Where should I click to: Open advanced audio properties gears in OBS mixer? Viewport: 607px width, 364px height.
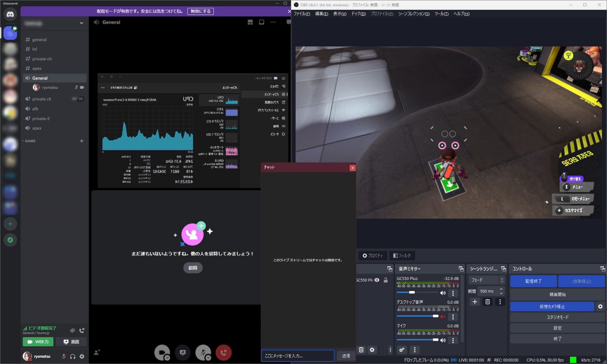(402, 350)
